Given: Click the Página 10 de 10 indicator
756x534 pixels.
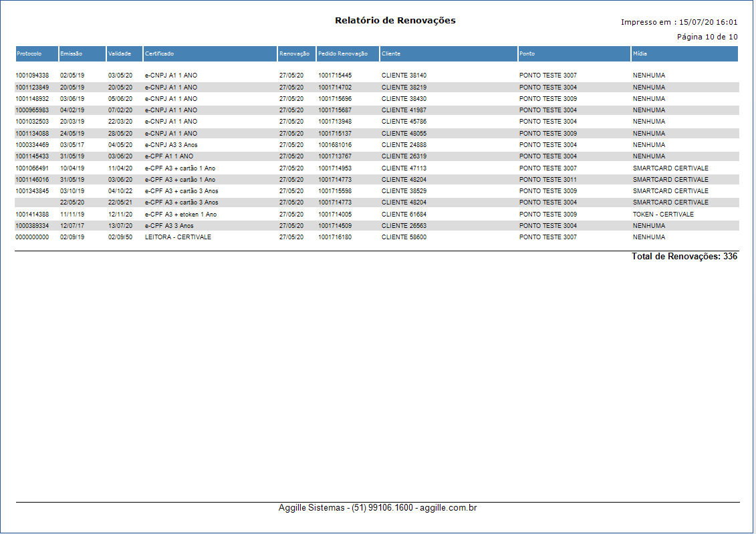Looking at the screenshot, I should tap(707, 37).
